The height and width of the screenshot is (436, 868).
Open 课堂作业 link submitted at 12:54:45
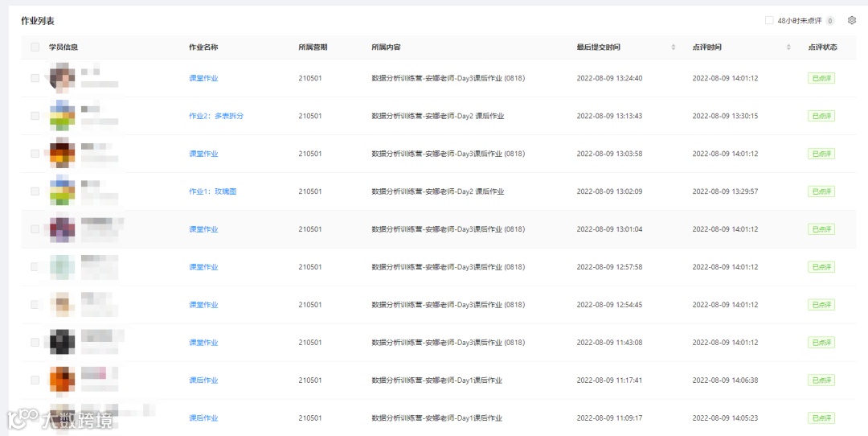[203, 305]
